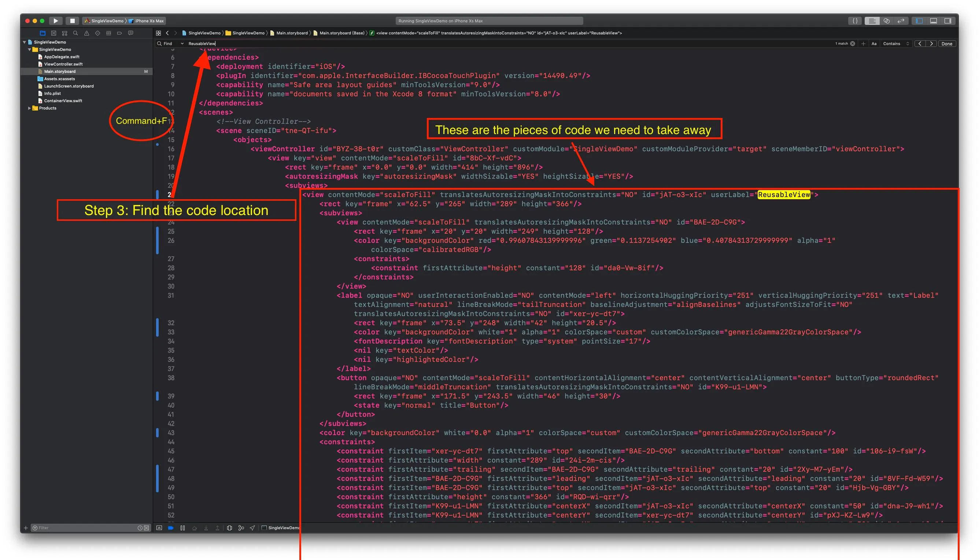This screenshot has width=979, height=560.
Task: Click the Simulate Location arrow icon
Action: coord(252,528)
